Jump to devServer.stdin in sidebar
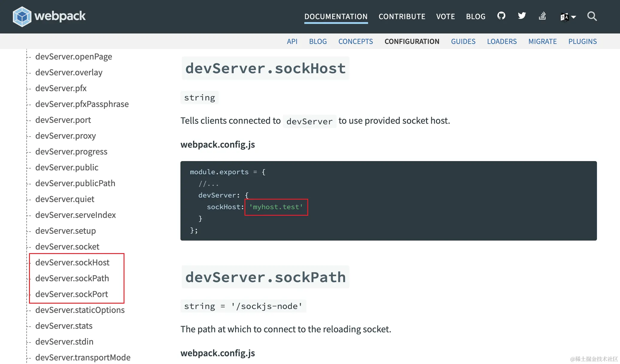Viewport: 620px width, 364px height. coord(64,342)
